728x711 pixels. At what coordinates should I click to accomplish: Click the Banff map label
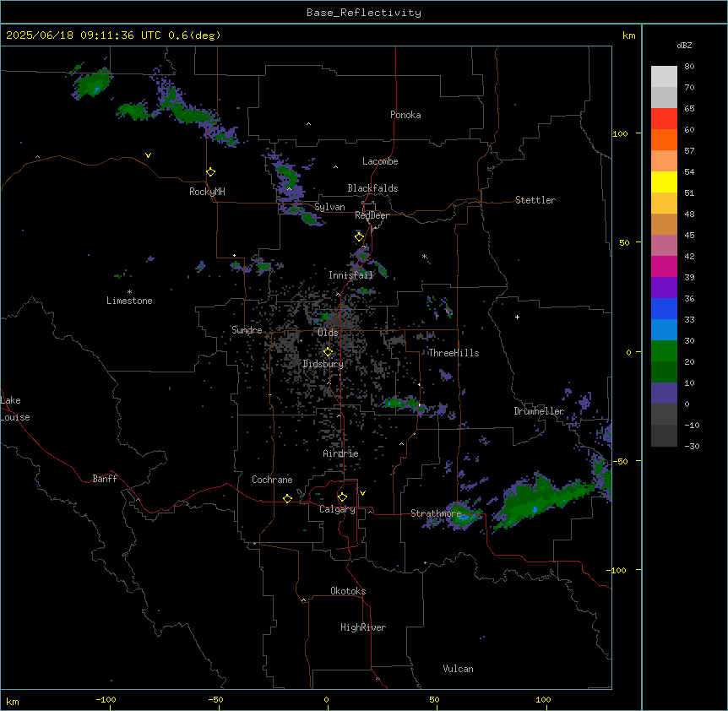105,479
